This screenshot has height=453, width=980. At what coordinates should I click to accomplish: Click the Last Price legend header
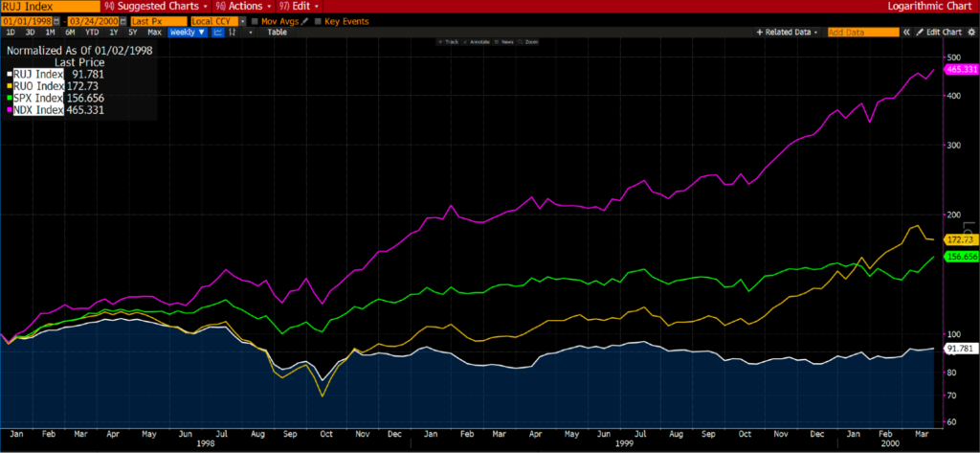pos(79,62)
